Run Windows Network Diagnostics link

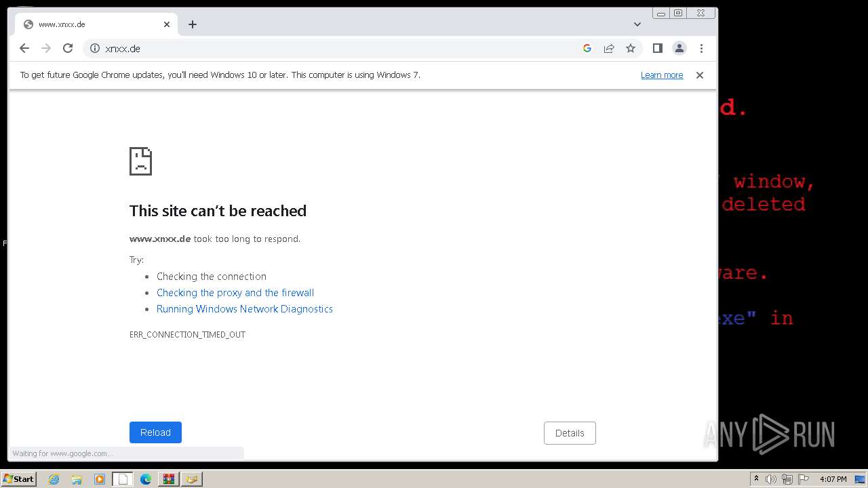coord(245,309)
